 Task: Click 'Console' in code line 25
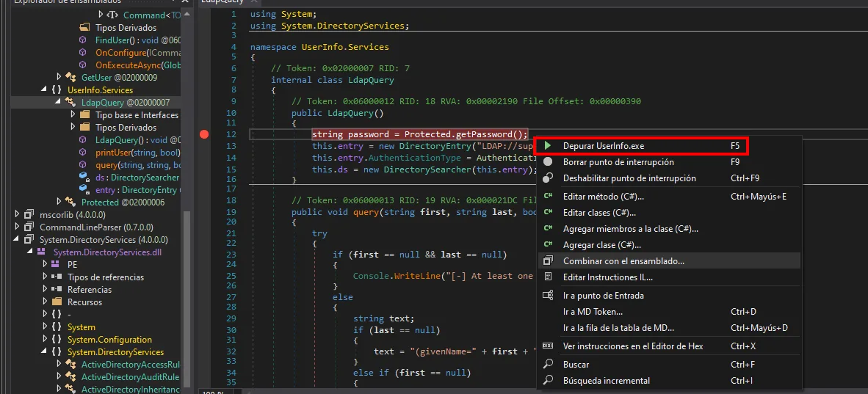(371, 276)
